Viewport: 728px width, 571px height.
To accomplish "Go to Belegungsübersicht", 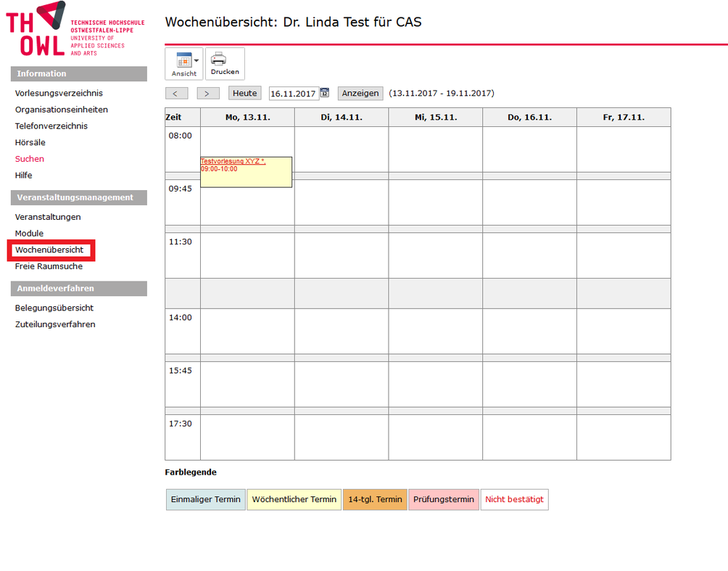I will coord(54,308).
